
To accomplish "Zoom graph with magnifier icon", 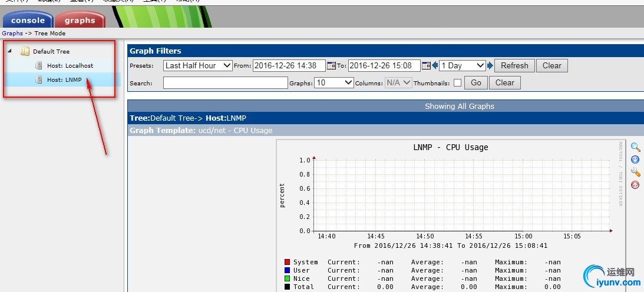I will point(635,147).
